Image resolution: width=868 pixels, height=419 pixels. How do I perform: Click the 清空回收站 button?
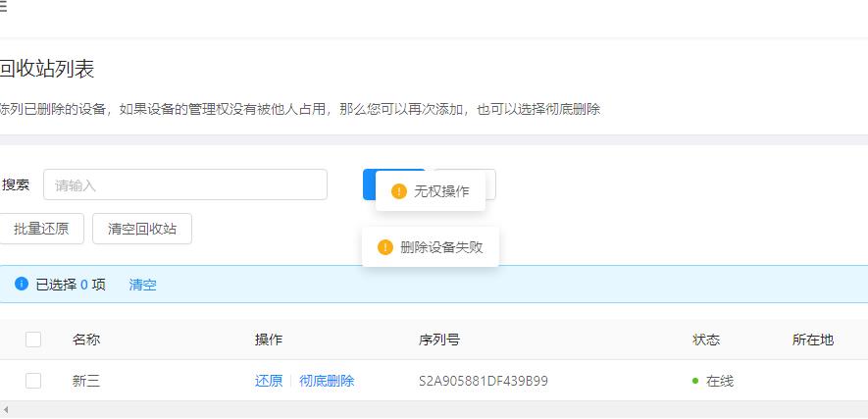click(x=142, y=229)
